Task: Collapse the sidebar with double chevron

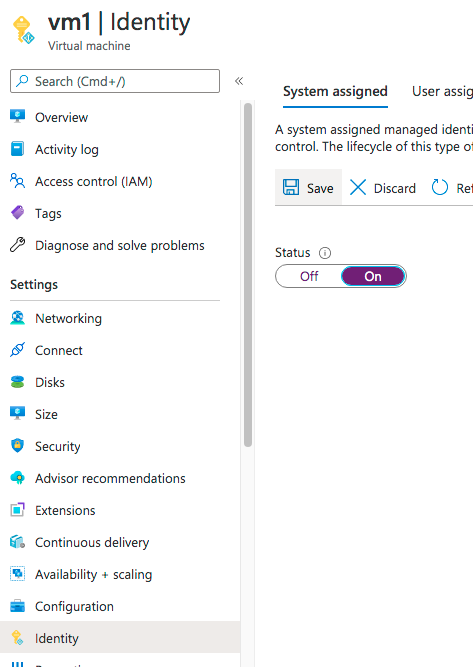Action: coord(239,81)
